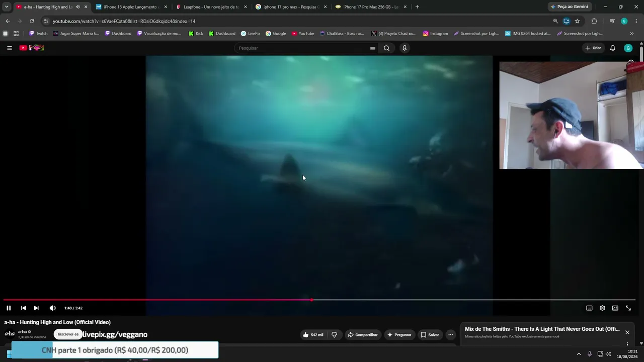Switch to the iPhone 17 Pro Max 256 GB tab
The image size is (644, 362).
point(371,7)
